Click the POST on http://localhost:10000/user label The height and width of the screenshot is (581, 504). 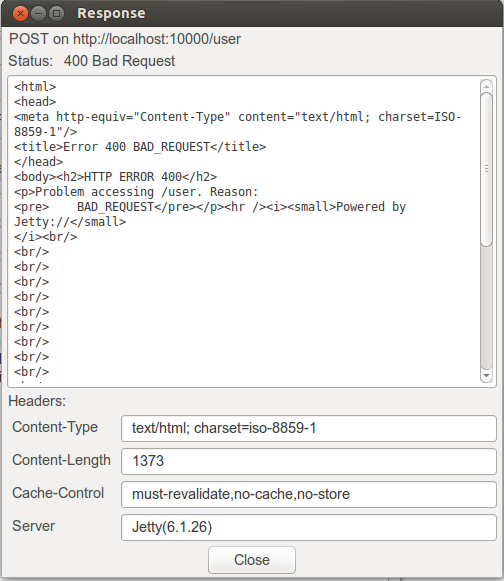125,39
